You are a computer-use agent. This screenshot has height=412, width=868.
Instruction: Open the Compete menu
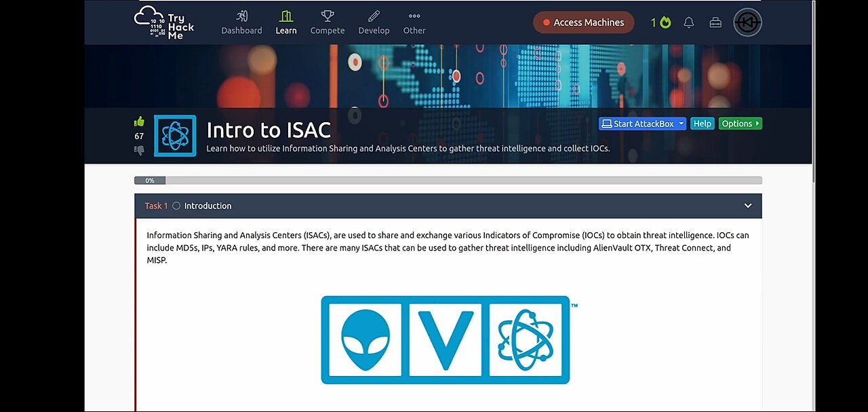pos(328,22)
